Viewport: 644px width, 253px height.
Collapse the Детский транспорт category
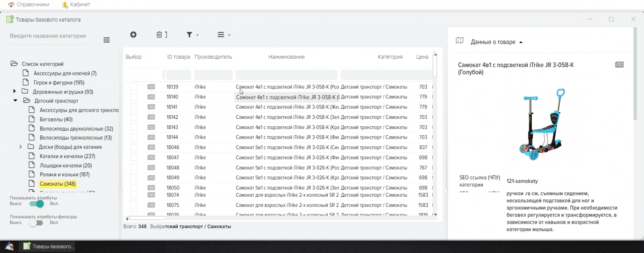tap(15, 101)
